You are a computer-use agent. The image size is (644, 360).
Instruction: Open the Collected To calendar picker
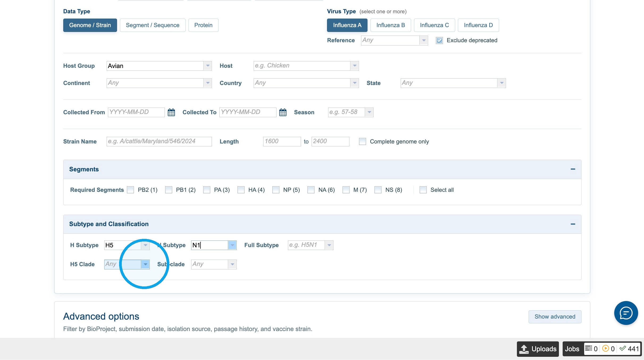point(283,112)
